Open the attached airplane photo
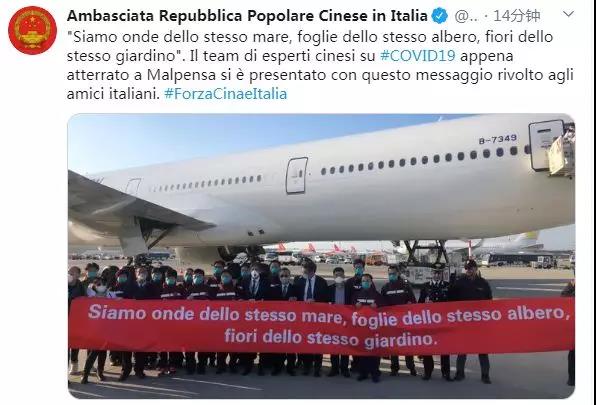The width and height of the screenshot is (596, 405). [x=321, y=256]
